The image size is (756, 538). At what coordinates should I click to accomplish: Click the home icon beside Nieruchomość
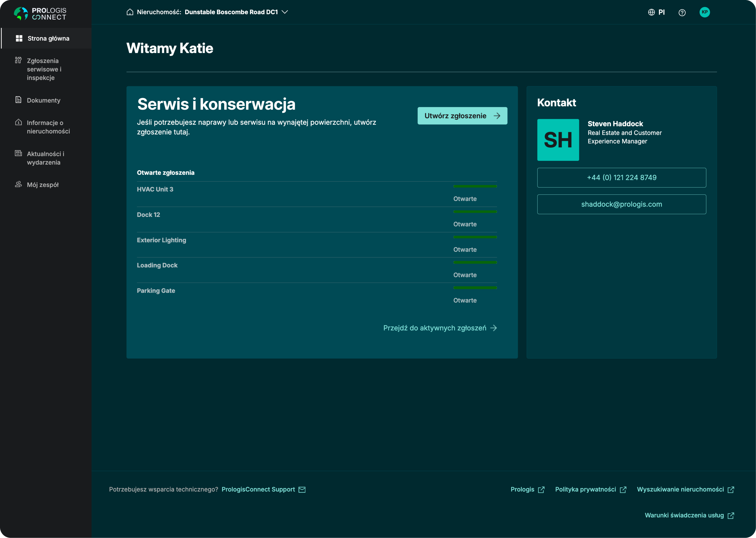pyautogui.click(x=130, y=12)
